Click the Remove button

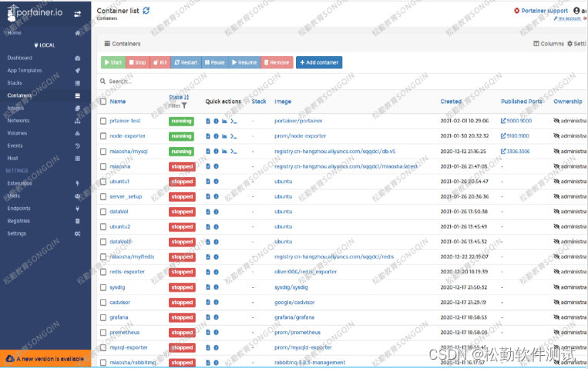pos(277,62)
